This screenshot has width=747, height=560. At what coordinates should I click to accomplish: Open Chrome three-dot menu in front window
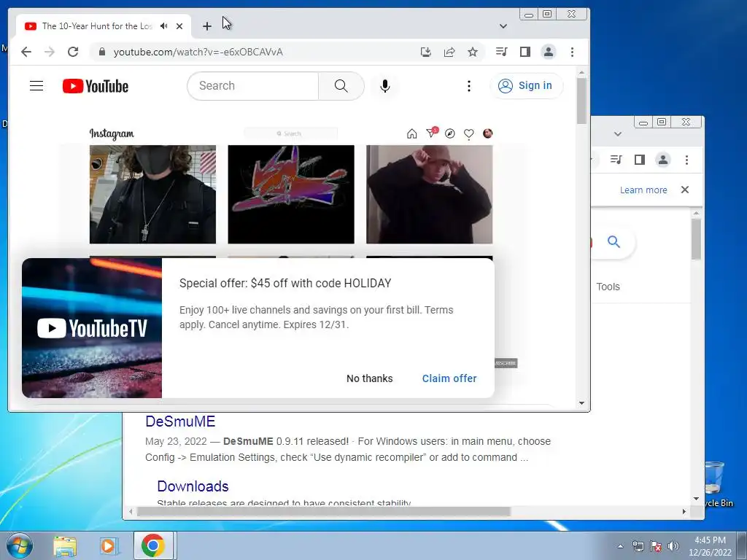tap(572, 52)
